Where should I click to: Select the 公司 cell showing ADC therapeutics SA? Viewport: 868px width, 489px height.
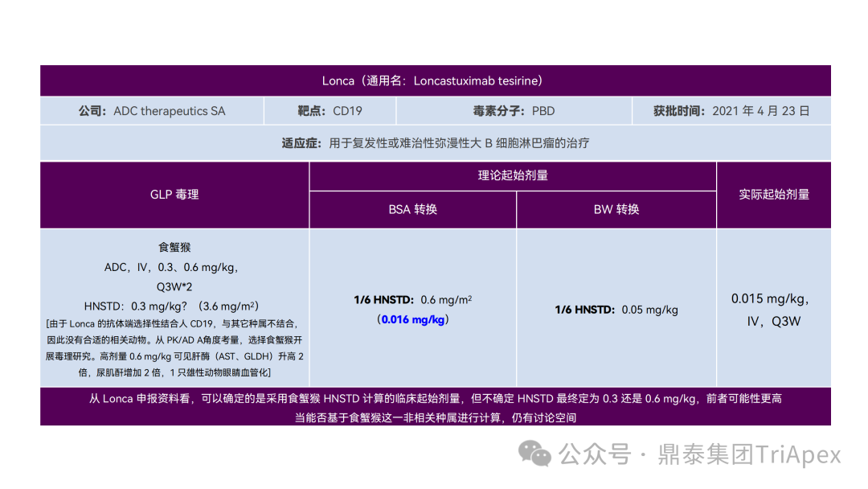151,111
